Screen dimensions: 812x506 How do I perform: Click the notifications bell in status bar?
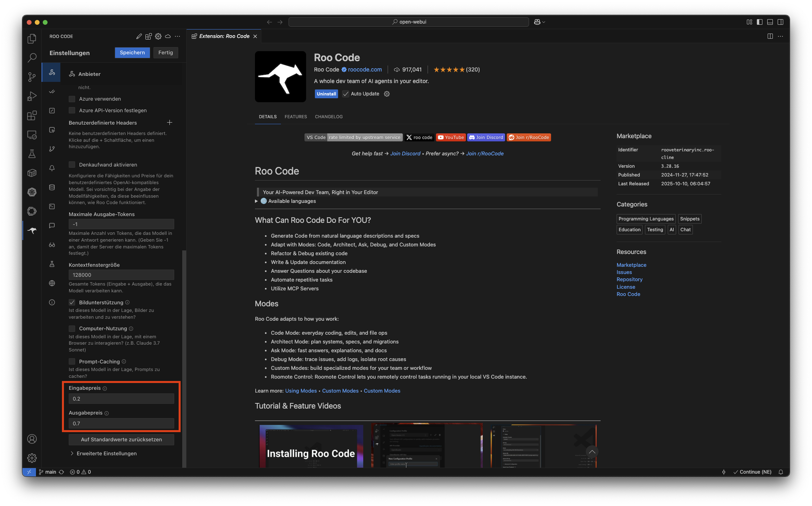pos(780,472)
